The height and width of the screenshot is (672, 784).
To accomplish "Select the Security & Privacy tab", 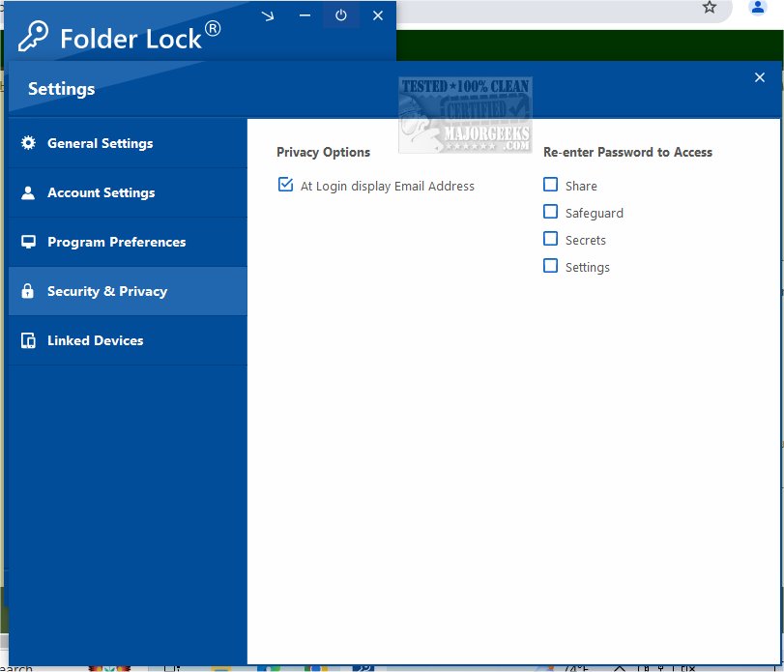I will point(128,291).
